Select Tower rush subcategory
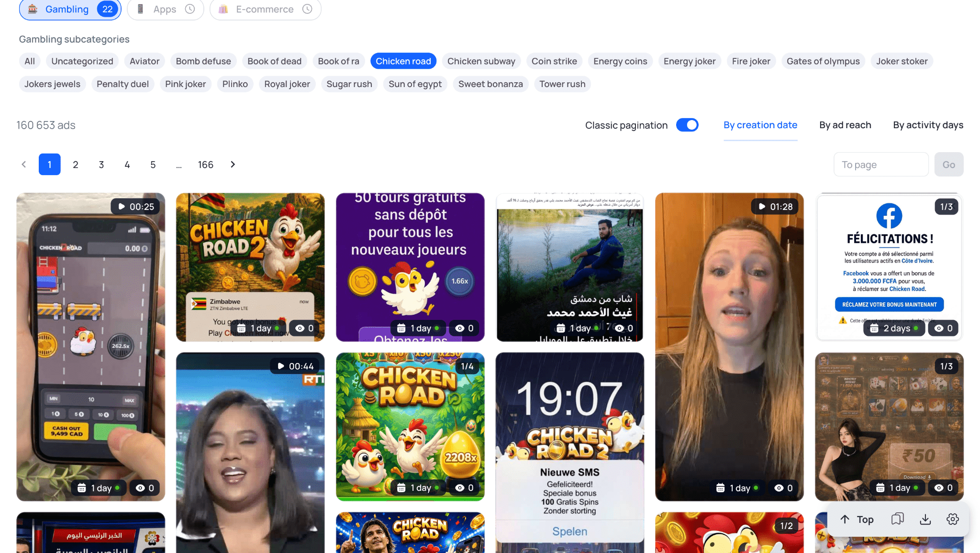Image resolution: width=980 pixels, height=553 pixels. [x=563, y=84]
